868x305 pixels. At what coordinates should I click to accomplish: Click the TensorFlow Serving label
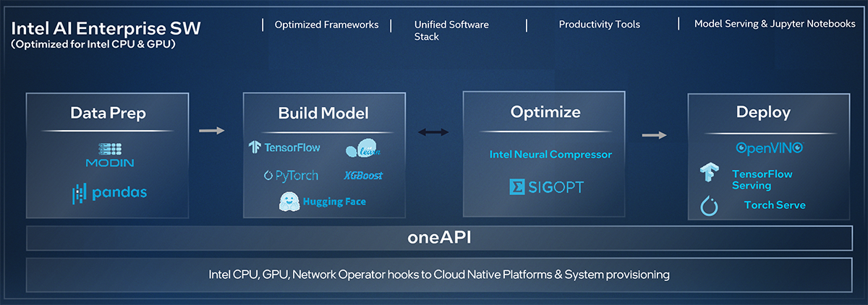(762, 179)
